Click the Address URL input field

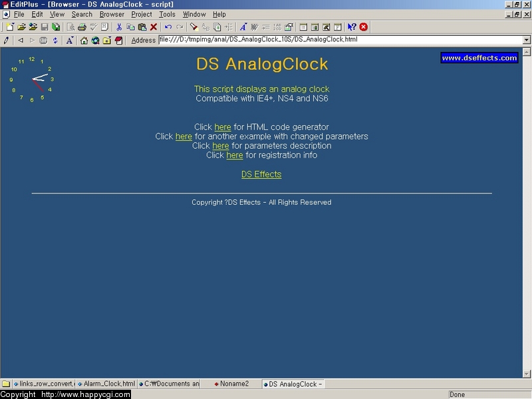pyautogui.click(x=340, y=40)
